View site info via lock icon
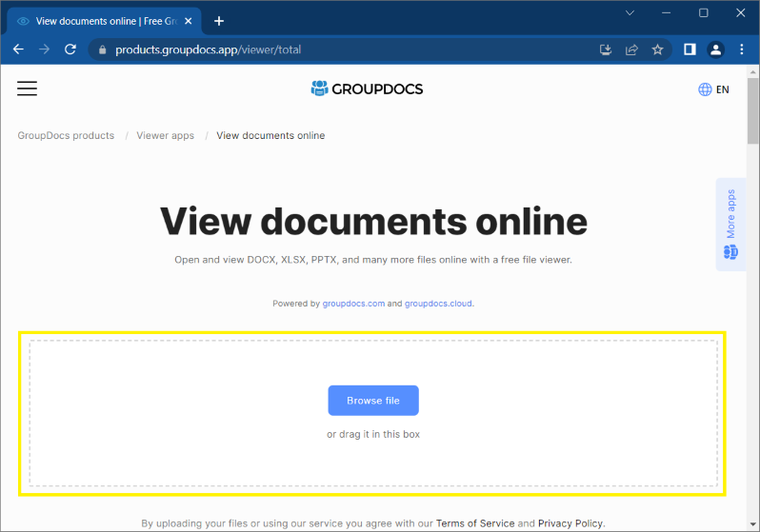Image resolution: width=760 pixels, height=532 pixels. point(102,49)
